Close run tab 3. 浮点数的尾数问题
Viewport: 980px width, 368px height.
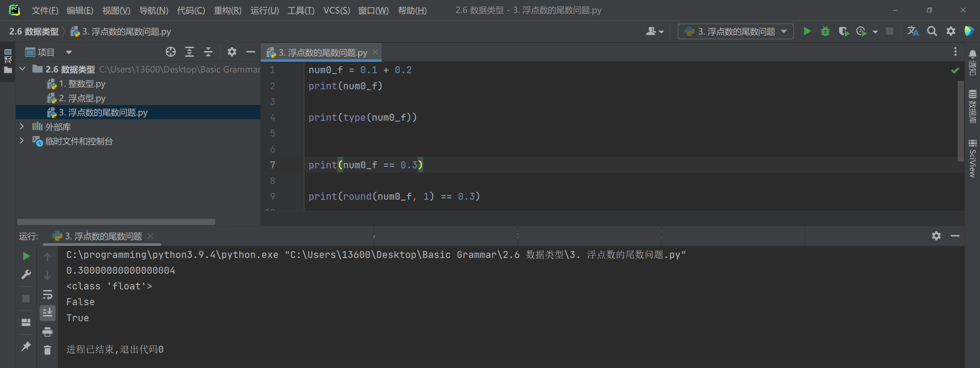(x=150, y=236)
